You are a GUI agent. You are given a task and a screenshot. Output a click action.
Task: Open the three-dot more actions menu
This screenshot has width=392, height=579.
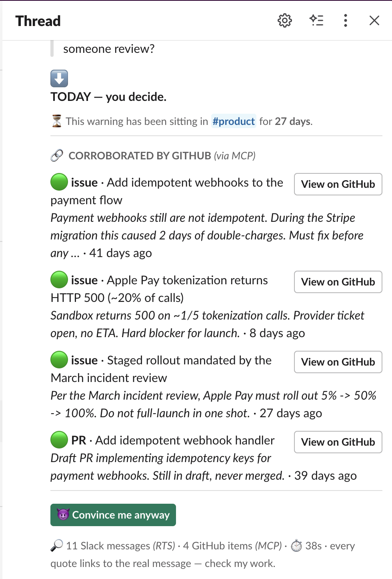[346, 20]
